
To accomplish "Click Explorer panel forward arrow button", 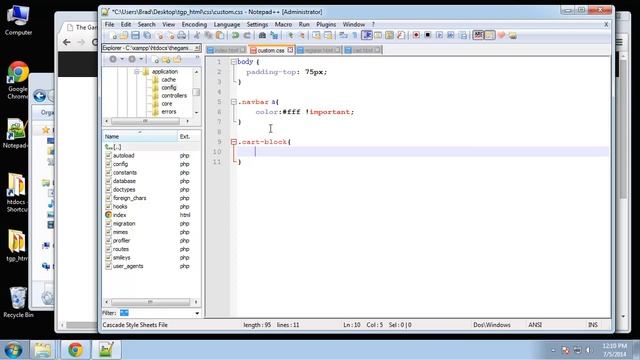I will pyautogui.click(x=132, y=59).
